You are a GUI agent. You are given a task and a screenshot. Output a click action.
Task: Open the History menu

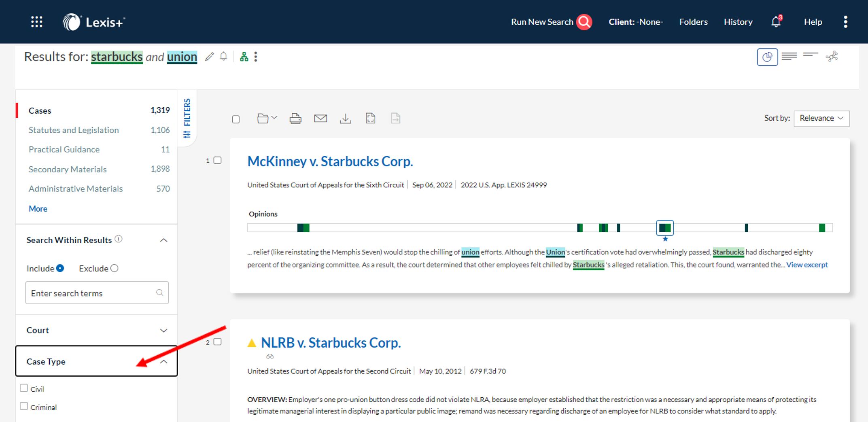738,22
